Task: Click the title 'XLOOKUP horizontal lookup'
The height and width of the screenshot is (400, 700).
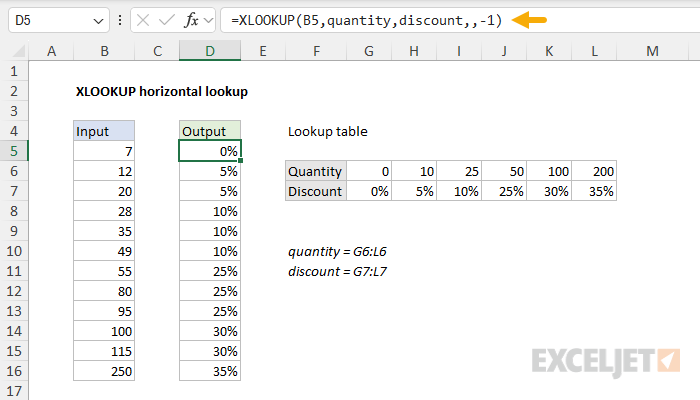Action: [x=162, y=92]
